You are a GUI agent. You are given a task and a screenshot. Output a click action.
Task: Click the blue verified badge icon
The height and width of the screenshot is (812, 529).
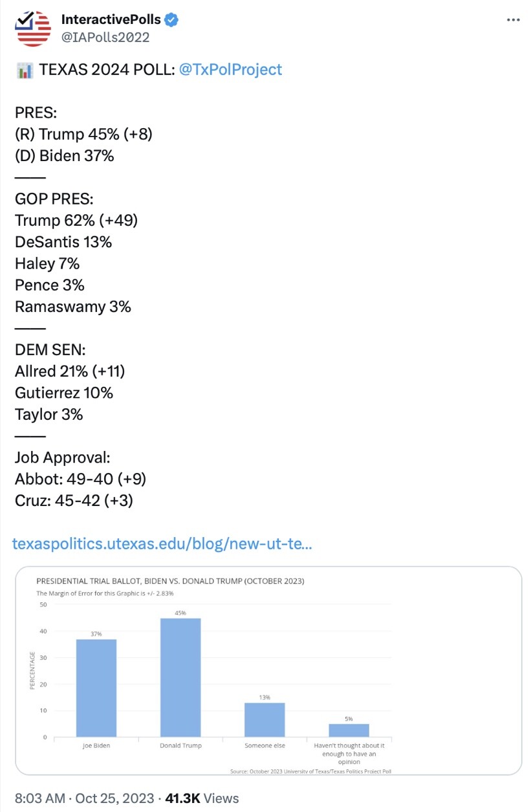(171, 20)
